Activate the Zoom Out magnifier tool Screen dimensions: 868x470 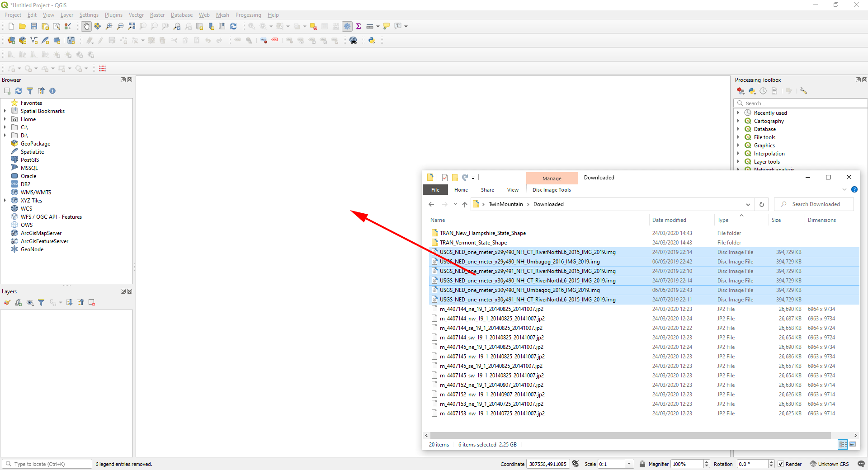pos(120,26)
